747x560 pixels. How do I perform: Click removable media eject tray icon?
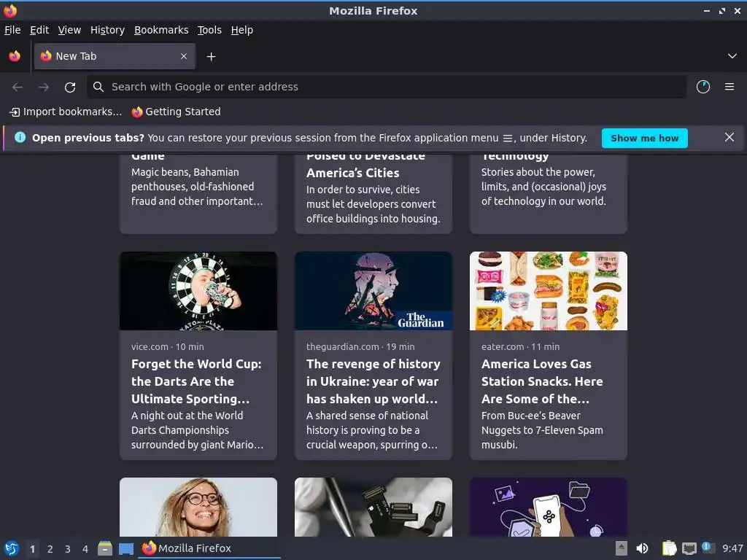tap(622, 548)
